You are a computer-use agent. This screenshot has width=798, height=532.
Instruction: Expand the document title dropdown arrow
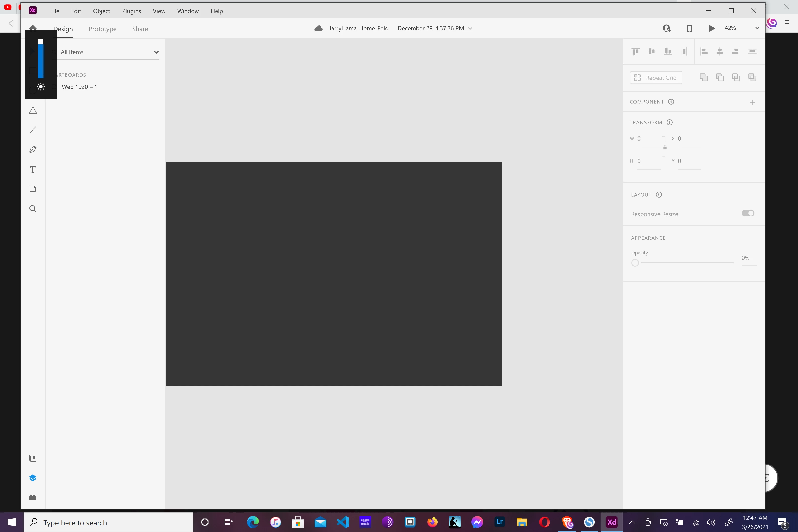pyautogui.click(x=470, y=29)
